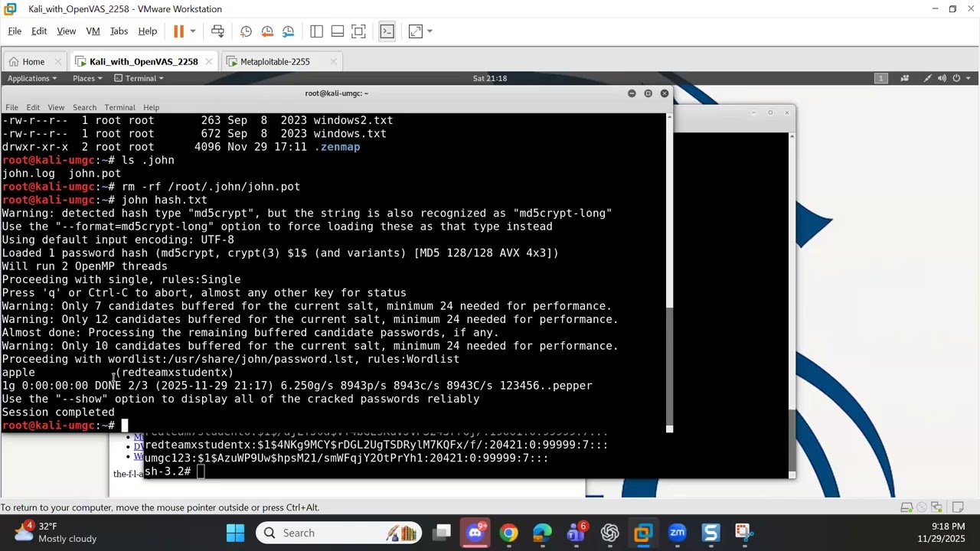Take a VM snapshot using the snapshot icon
Screen dimensions: 980x551
[x=246, y=31]
